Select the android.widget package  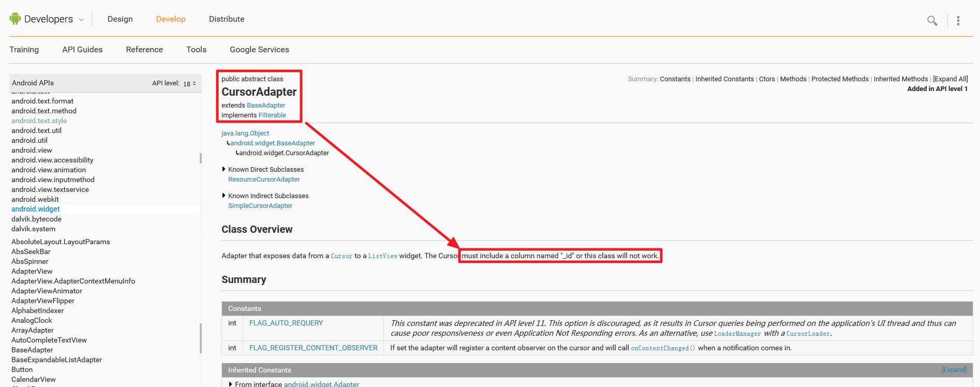(36, 209)
